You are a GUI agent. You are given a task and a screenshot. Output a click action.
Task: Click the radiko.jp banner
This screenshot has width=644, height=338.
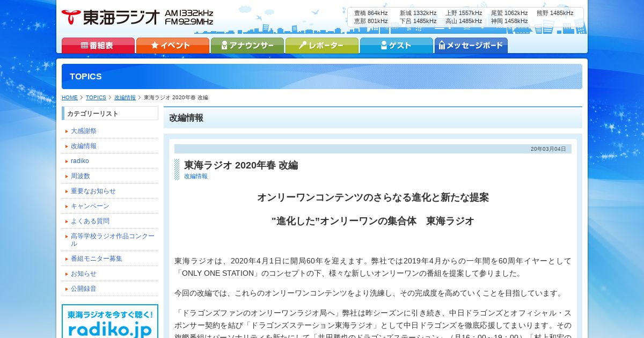[x=110, y=321]
